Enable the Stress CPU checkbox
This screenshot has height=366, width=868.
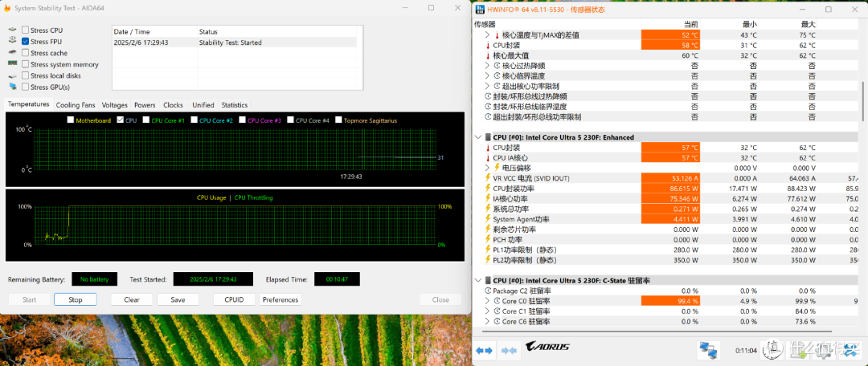(x=26, y=30)
